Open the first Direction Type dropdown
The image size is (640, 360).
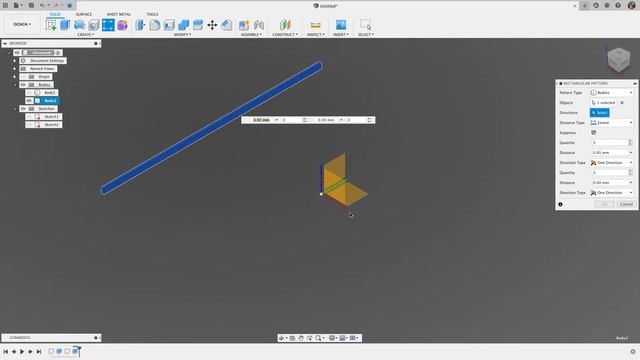click(611, 162)
